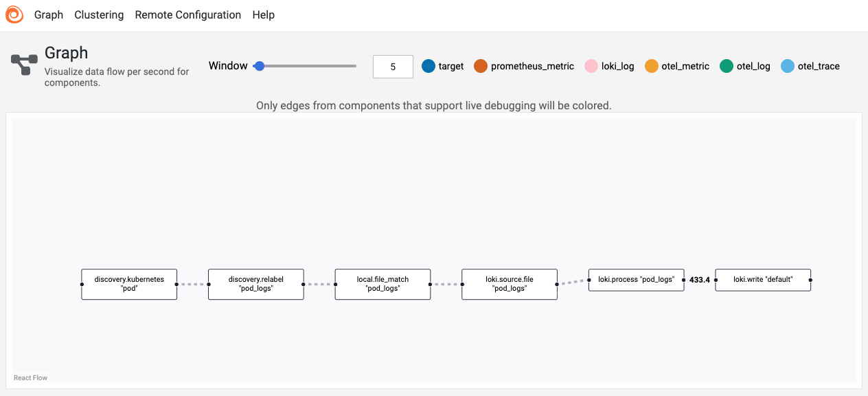Image resolution: width=868 pixels, height=396 pixels.
Task: Click the light blue otel_trace legend circle
Action: pos(788,66)
